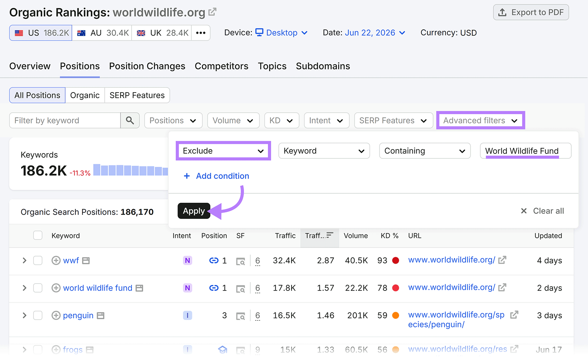Switch to the Subdomains tab
Image resolution: width=588 pixels, height=364 pixels.
point(323,66)
